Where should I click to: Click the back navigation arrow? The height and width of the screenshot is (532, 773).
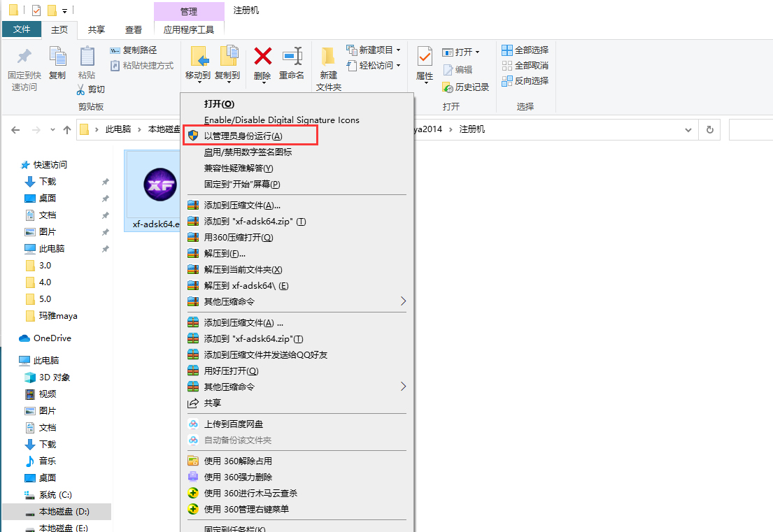click(16, 130)
